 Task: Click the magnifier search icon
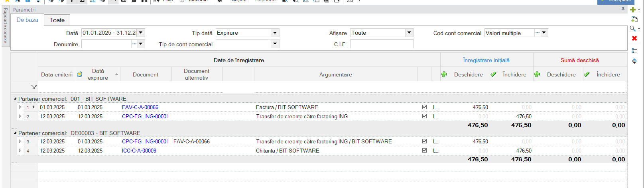click(633, 29)
